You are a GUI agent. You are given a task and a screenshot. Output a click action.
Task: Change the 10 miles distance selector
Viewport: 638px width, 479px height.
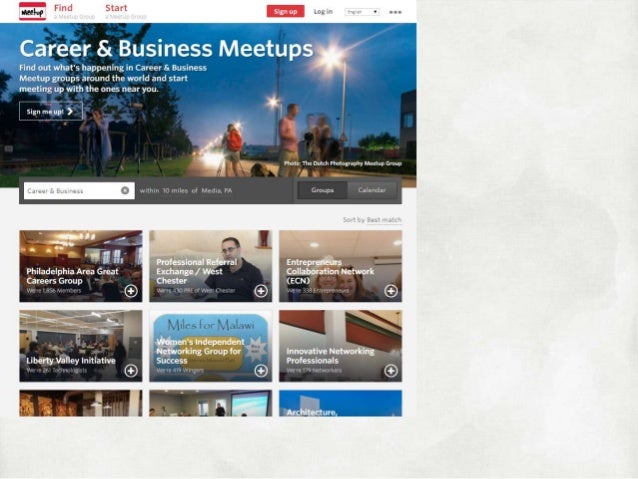point(175,190)
